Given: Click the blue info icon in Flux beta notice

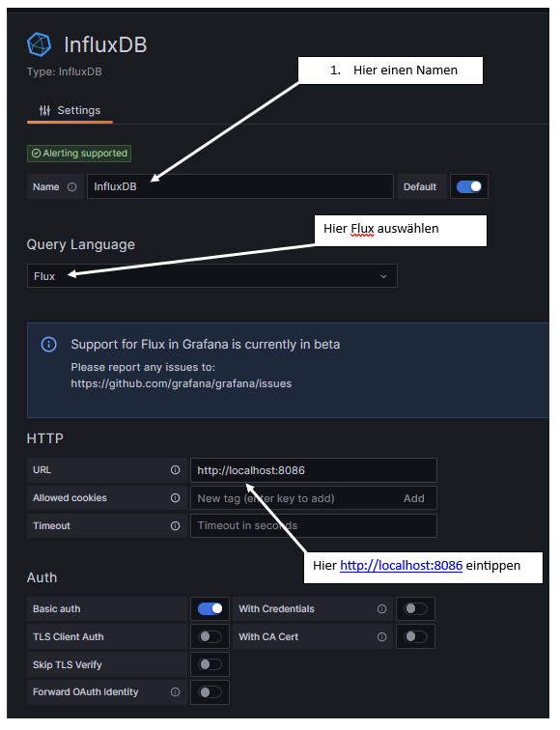Looking at the screenshot, I should [x=49, y=345].
